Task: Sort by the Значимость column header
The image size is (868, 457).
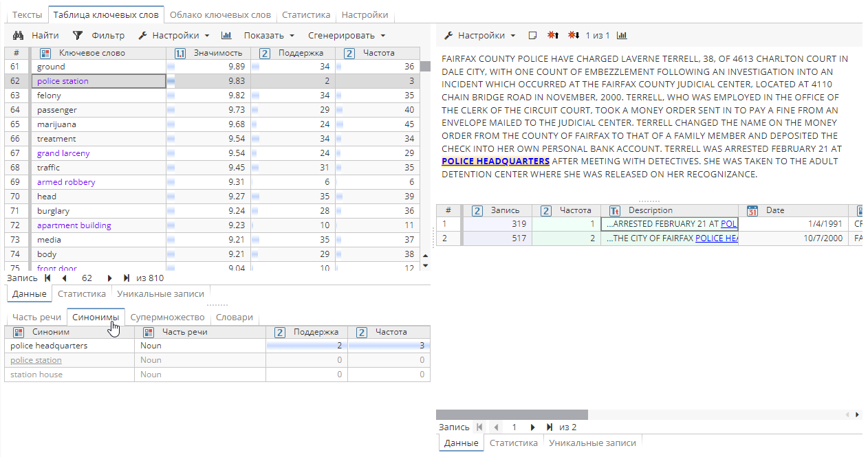Action: (x=208, y=53)
